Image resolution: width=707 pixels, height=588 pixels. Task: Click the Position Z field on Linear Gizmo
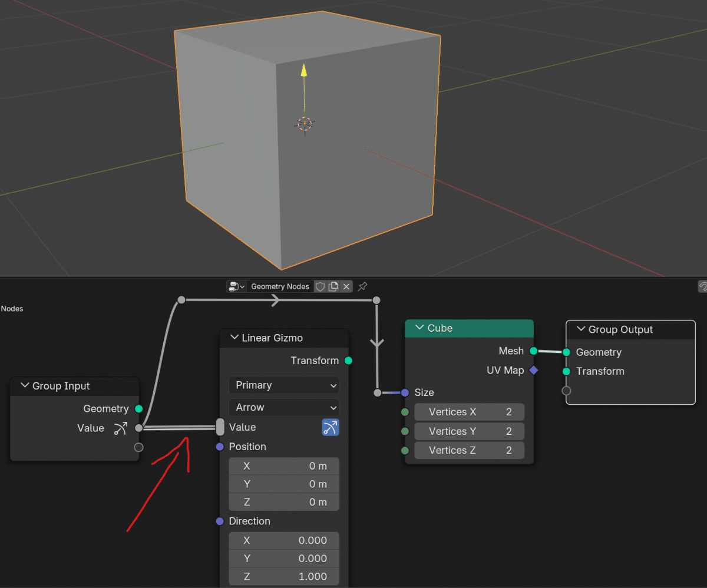[284, 502]
